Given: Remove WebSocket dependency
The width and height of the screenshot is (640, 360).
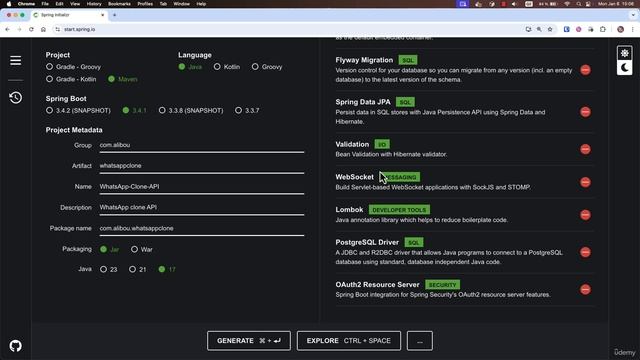Looking at the screenshot, I should click(x=585, y=182).
